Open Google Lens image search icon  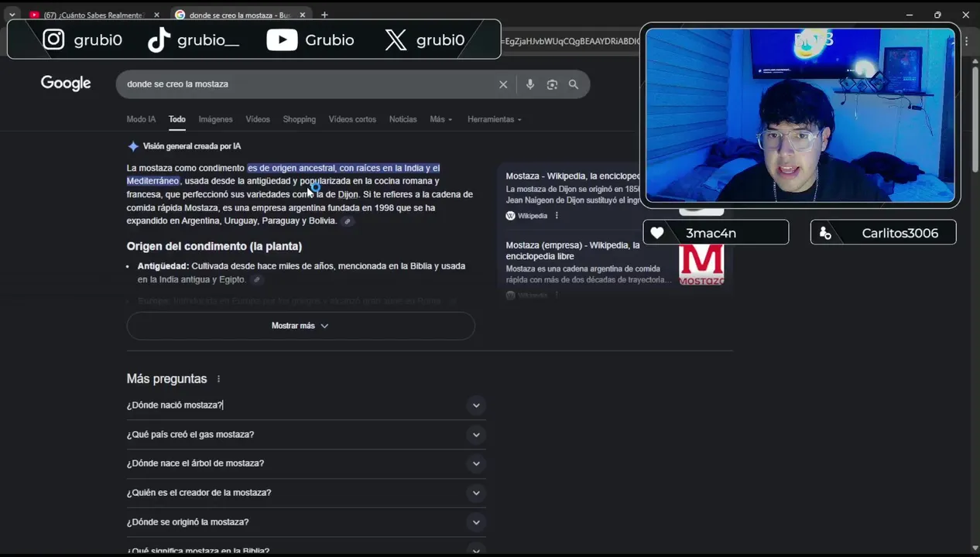pos(552,84)
